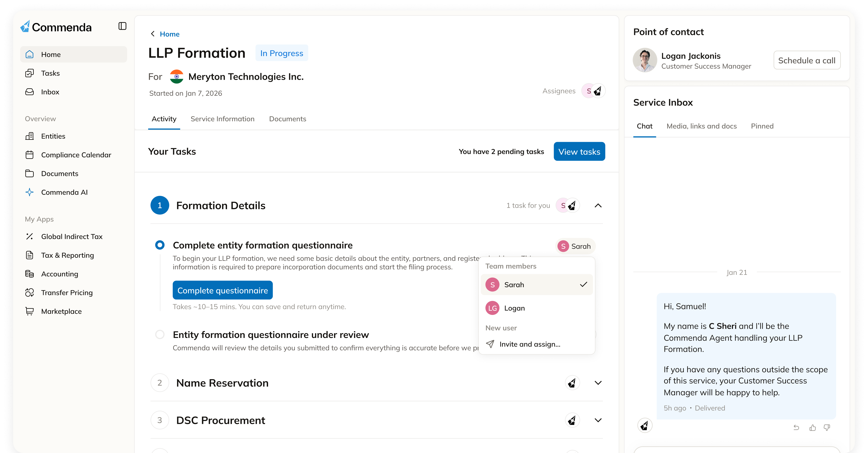Follow the Home breadcrumb link

(x=169, y=34)
